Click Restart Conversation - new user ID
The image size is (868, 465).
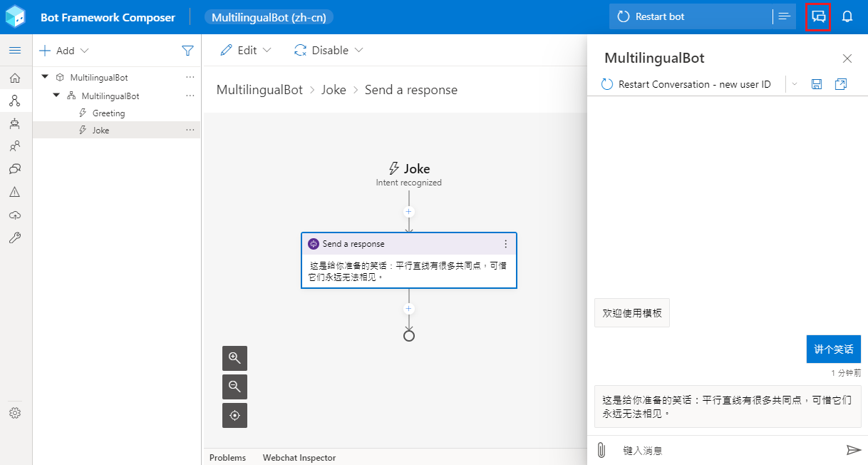pyautogui.click(x=686, y=84)
